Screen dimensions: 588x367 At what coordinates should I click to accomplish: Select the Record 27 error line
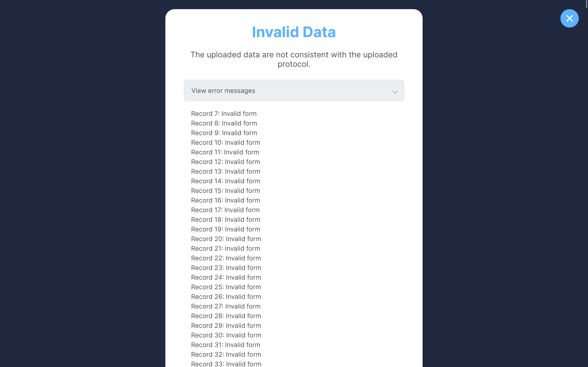pos(226,306)
